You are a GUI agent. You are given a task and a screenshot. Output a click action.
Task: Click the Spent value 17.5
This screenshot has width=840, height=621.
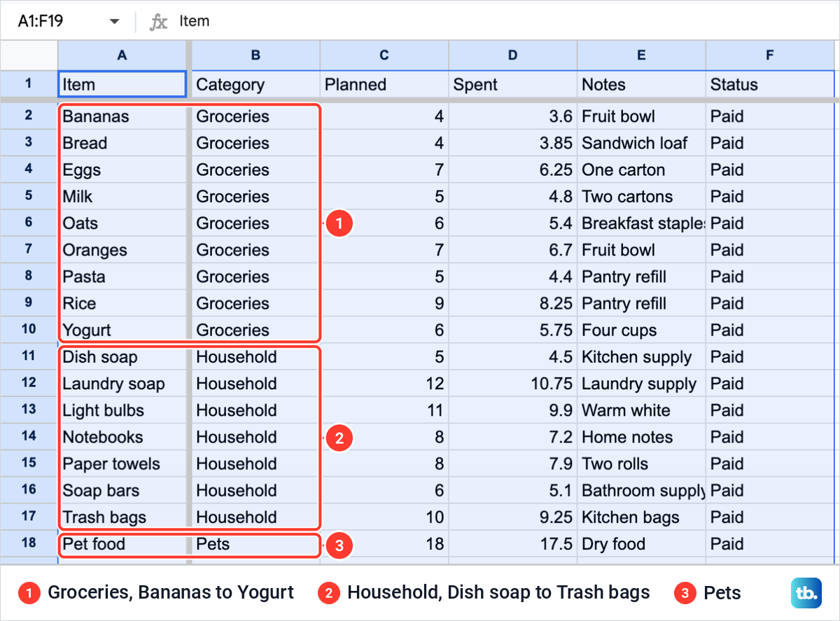tap(513, 544)
